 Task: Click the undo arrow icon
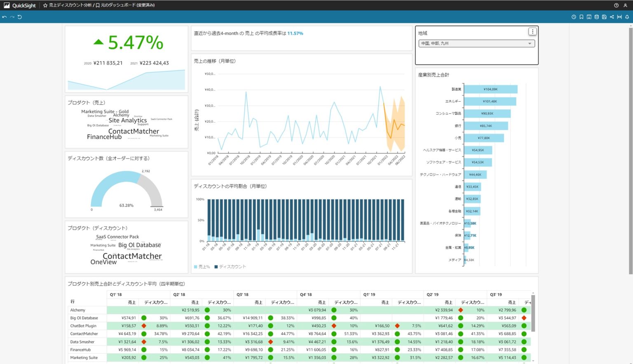tap(4, 17)
